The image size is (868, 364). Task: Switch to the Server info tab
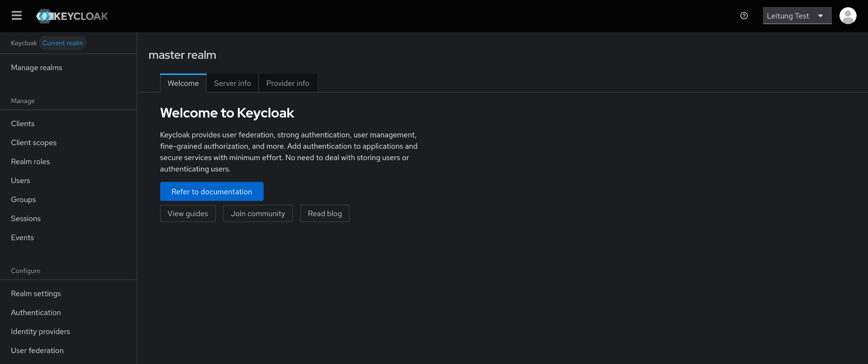[232, 83]
